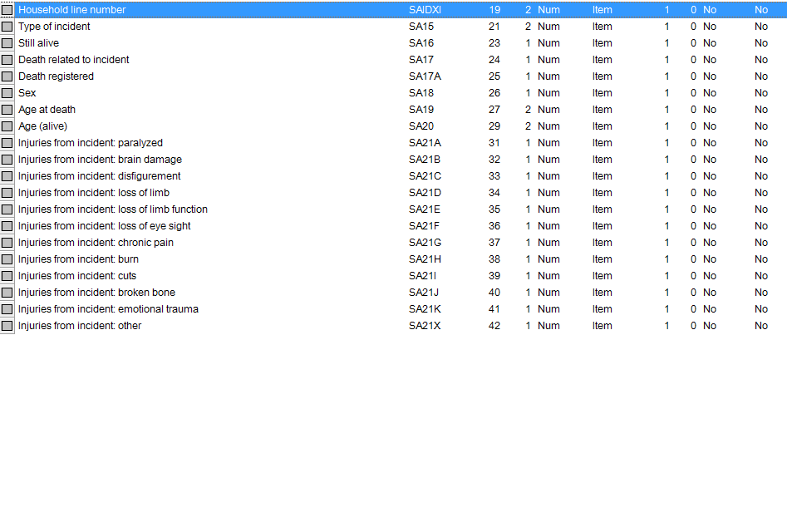Pick Injuries from incident: loss of eye sight
The width and height of the screenshot is (787, 532).
point(104,226)
